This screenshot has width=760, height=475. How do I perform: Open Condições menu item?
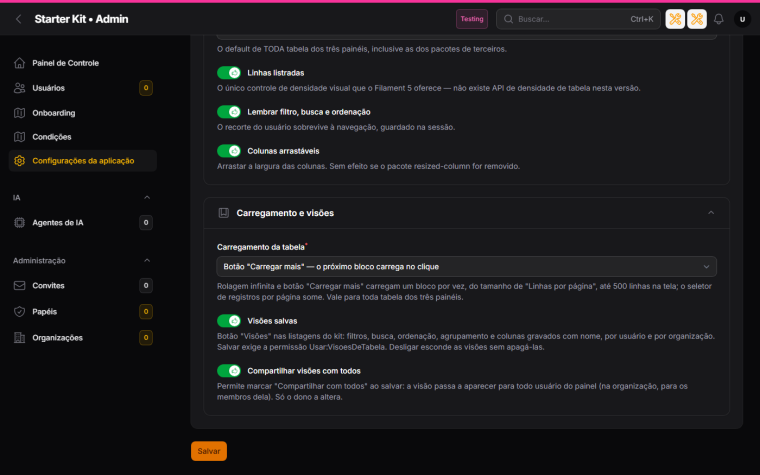pos(82,137)
